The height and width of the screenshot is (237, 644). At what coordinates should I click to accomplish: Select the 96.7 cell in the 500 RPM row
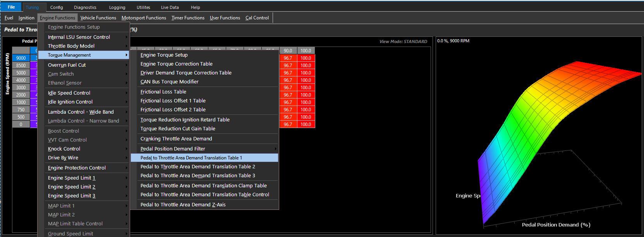coord(288,117)
